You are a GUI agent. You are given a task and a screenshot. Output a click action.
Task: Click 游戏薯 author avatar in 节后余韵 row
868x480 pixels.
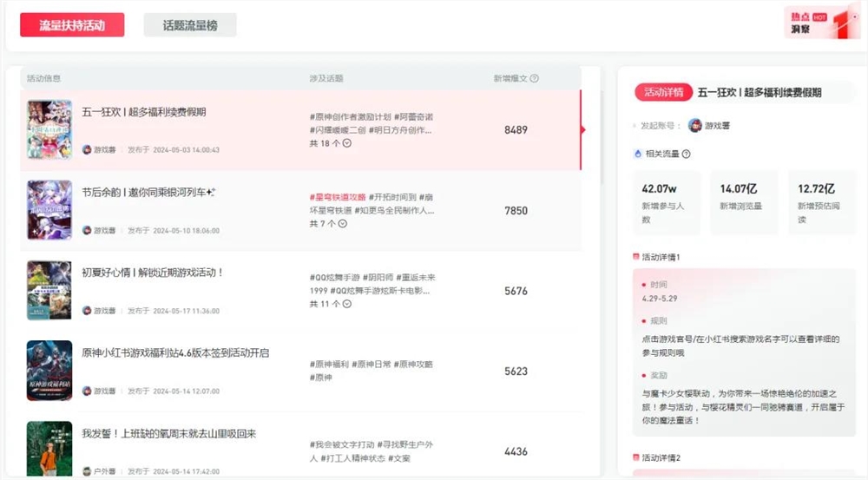[86, 230]
